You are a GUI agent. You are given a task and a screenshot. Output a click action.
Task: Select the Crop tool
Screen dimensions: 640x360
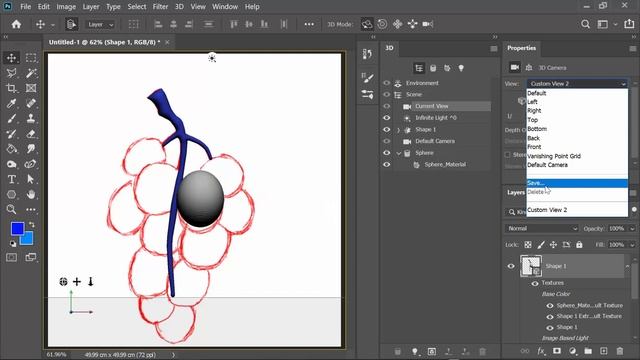coord(11,88)
